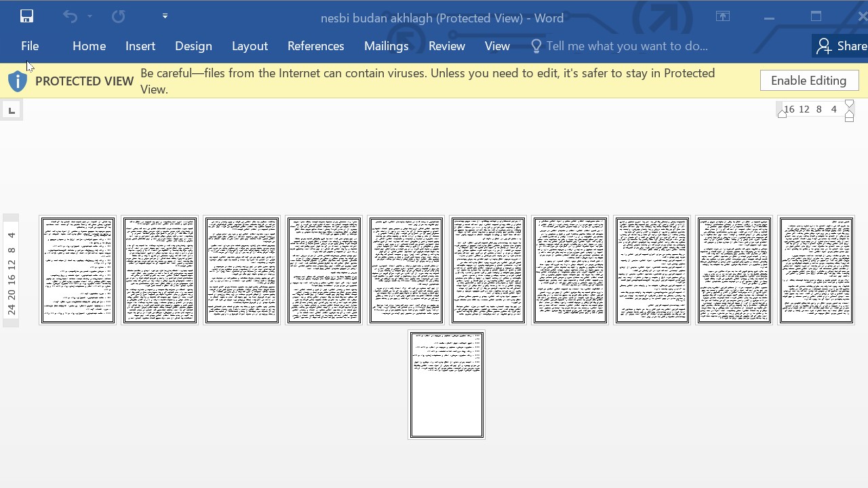This screenshot has height=488, width=868.
Task: Select the Layout ribbon tab
Action: tap(250, 46)
